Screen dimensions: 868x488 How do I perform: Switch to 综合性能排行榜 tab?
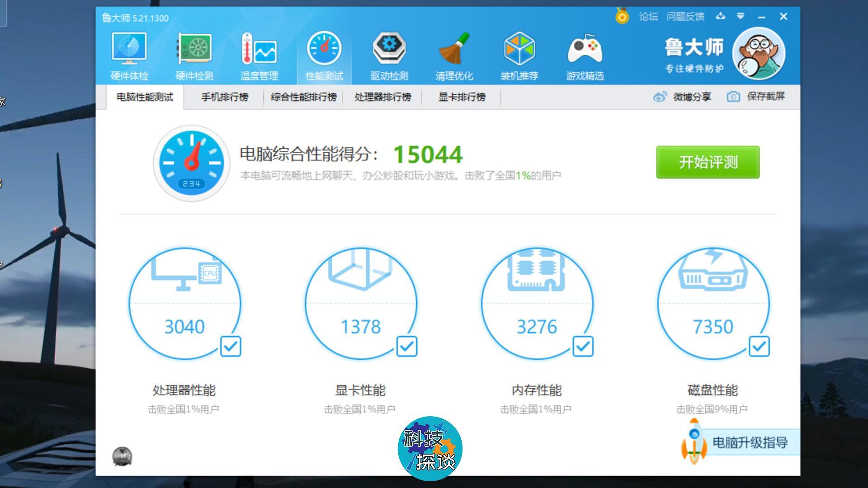304,97
